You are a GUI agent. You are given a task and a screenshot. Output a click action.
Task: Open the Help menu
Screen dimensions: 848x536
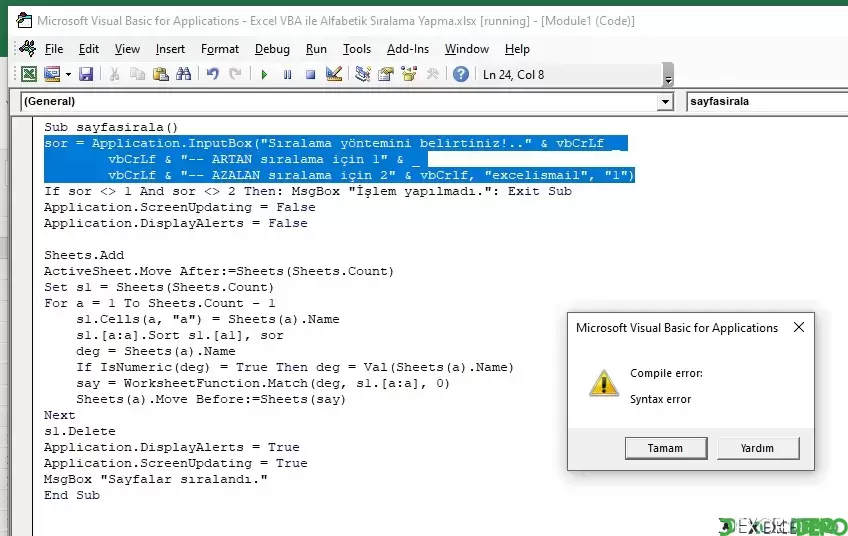517,49
